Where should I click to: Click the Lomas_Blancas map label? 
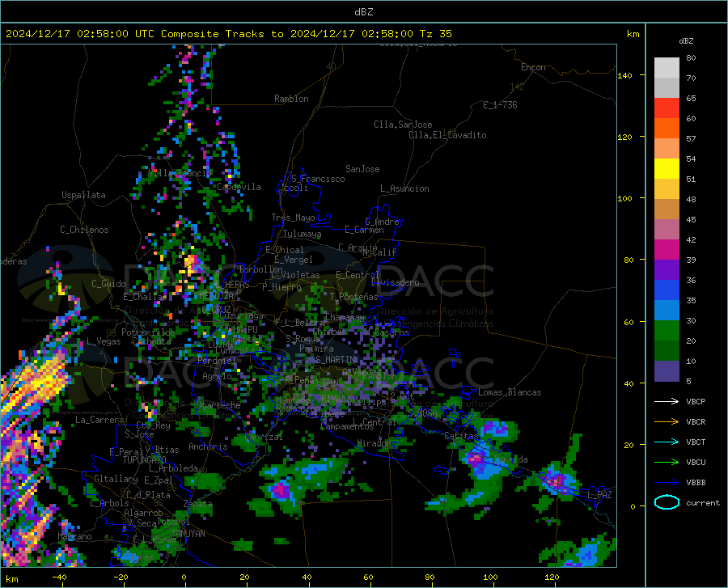(x=510, y=392)
